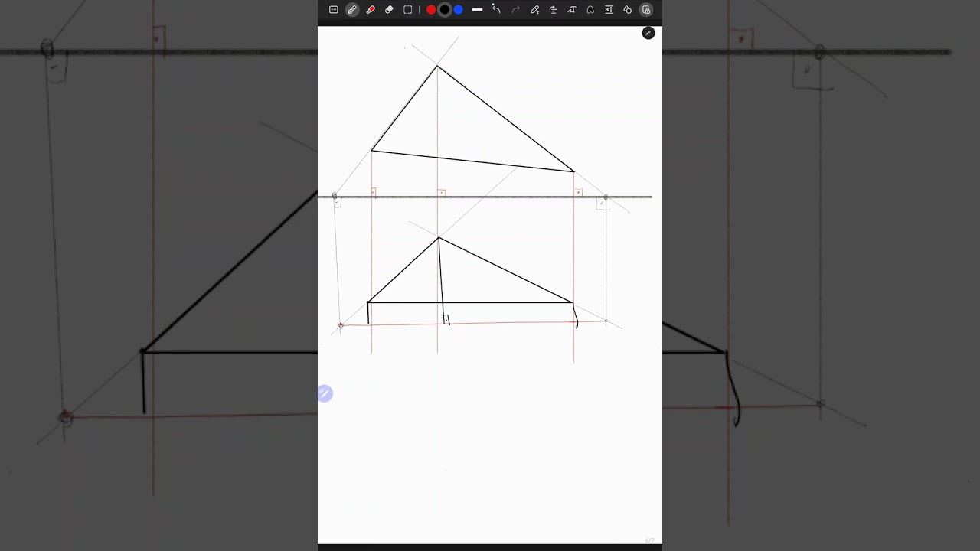Exit full screen with collapse button
The width and height of the screenshot is (980, 551).
(648, 33)
